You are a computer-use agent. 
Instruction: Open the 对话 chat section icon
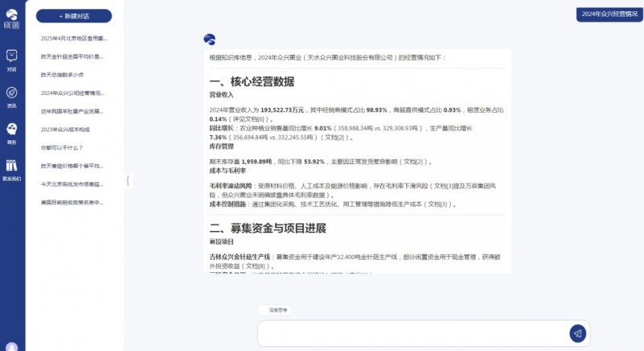click(11, 56)
